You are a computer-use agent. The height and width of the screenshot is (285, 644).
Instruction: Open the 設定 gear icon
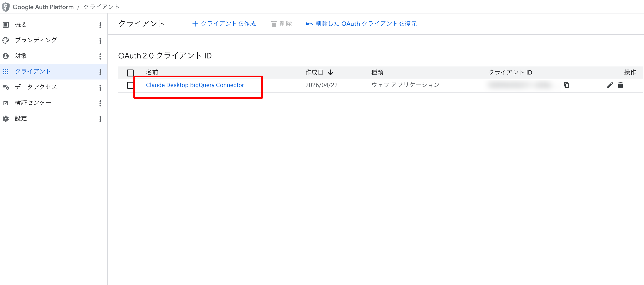coord(5,118)
